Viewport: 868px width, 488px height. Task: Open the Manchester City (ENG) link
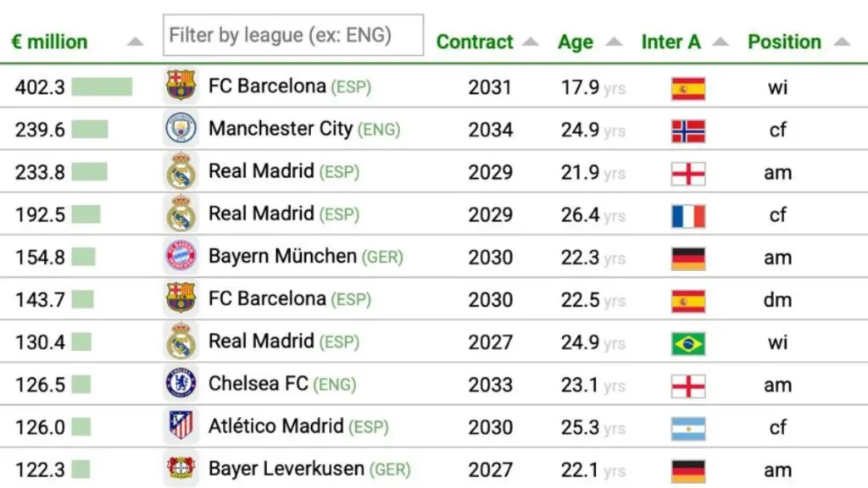point(304,129)
